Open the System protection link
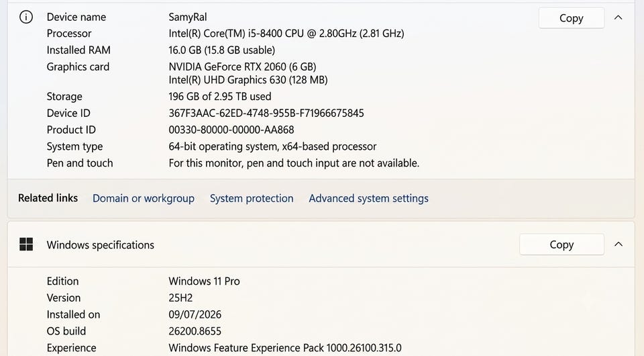This screenshot has height=356, width=644. point(252,198)
